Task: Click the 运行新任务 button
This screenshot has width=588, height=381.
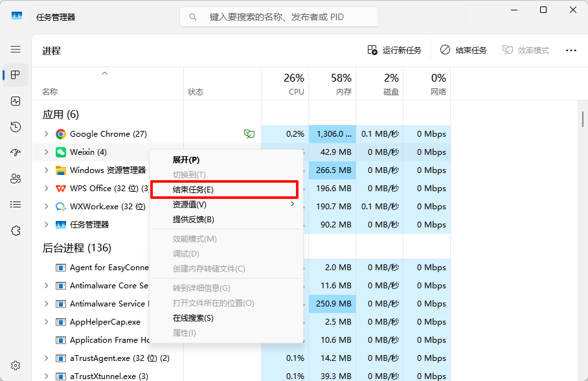Action: coord(394,50)
